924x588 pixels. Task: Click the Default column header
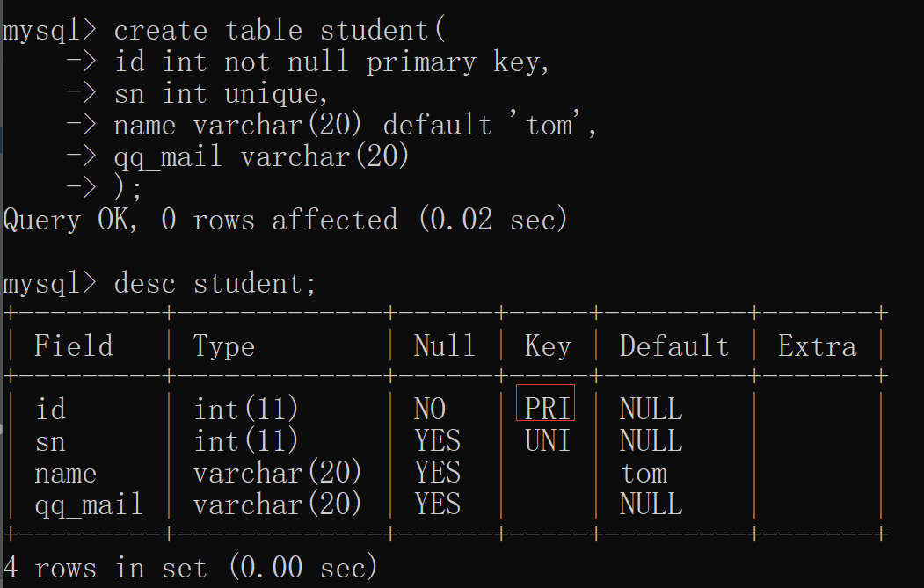click(673, 345)
